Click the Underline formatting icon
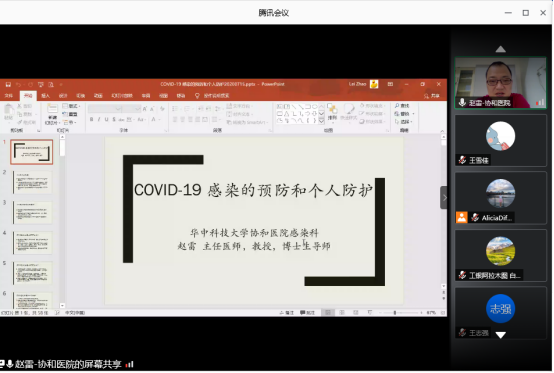 coord(106,119)
